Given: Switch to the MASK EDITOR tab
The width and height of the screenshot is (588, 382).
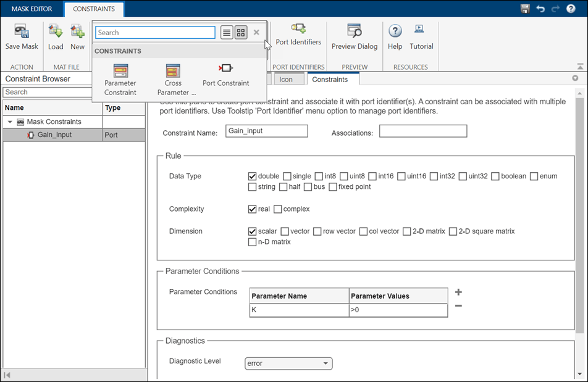Looking at the screenshot, I should (x=32, y=9).
